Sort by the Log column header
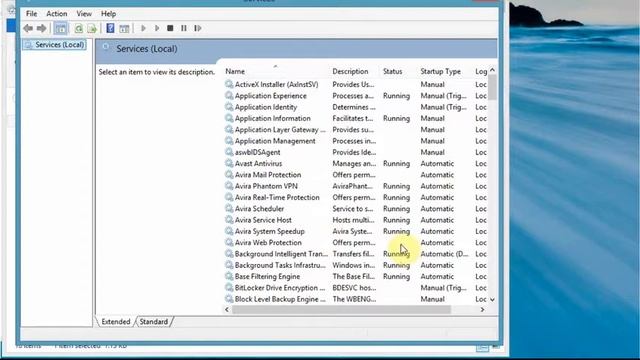 [481, 71]
